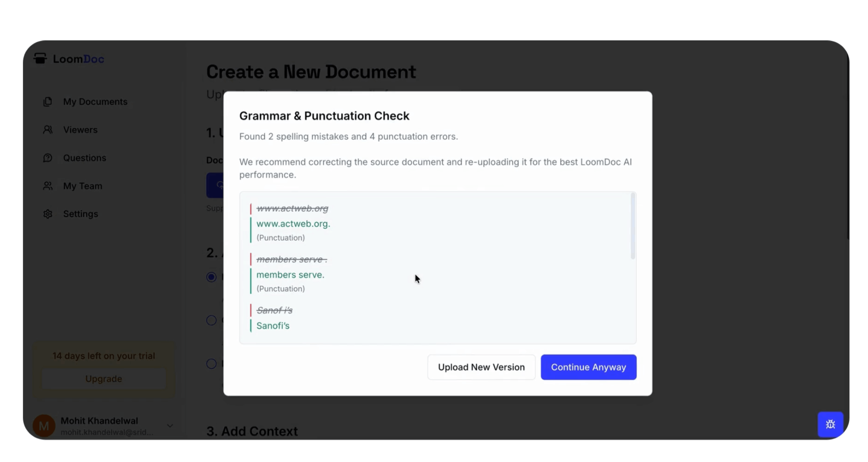
Task: Click the My Documents files icon
Action: point(48,102)
